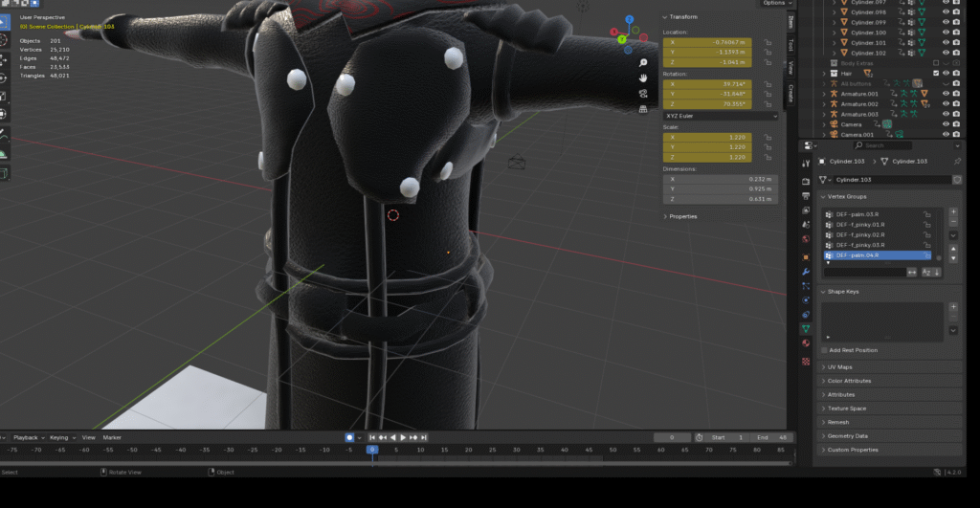Image resolution: width=980 pixels, height=508 pixels.
Task: Click the camera view icon in viewport
Action: (645, 93)
